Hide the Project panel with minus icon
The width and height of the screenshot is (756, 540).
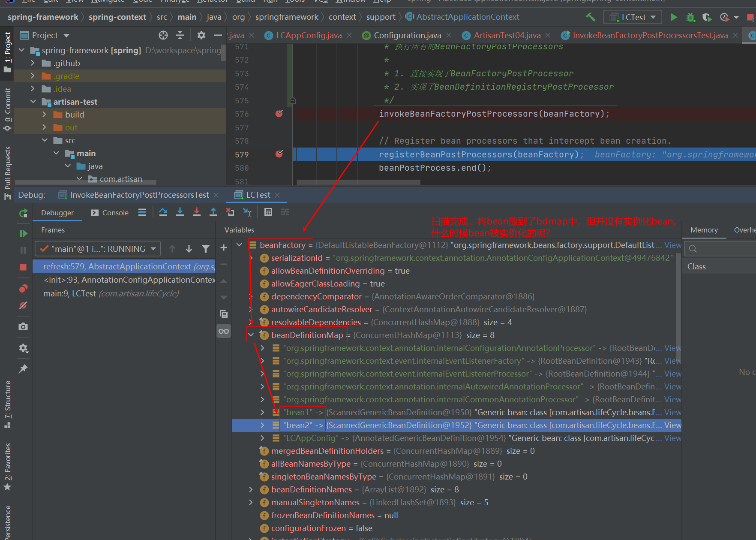tap(218, 35)
